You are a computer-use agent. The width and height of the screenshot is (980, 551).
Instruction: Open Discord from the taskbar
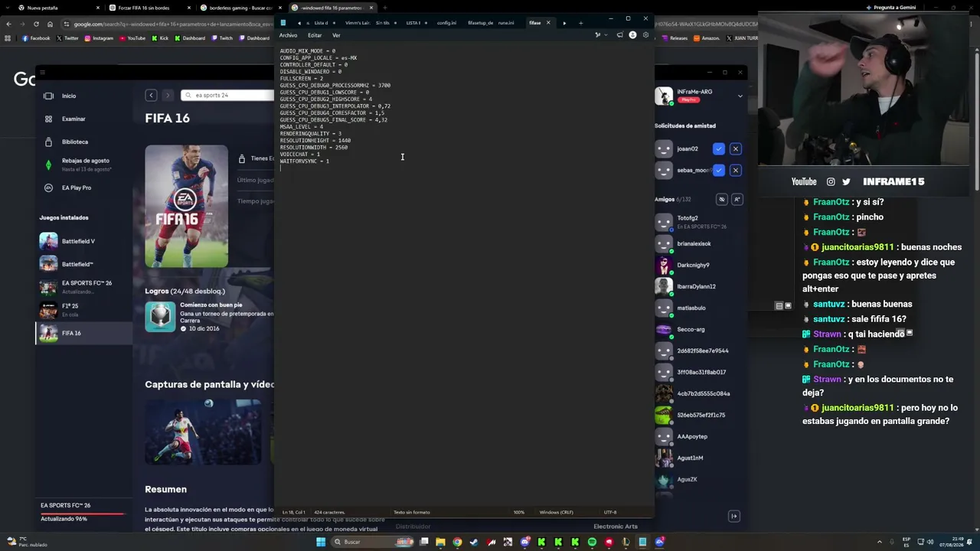pos(524,542)
